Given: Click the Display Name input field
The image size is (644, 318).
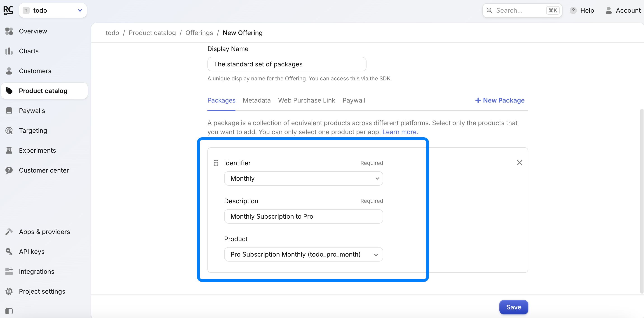Looking at the screenshot, I should [287, 64].
